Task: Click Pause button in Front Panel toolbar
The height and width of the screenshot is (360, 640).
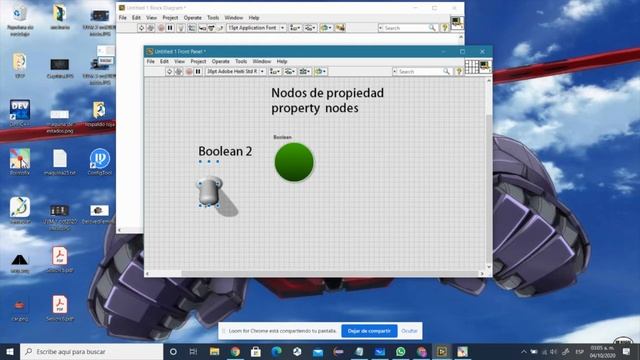Action: (198, 71)
